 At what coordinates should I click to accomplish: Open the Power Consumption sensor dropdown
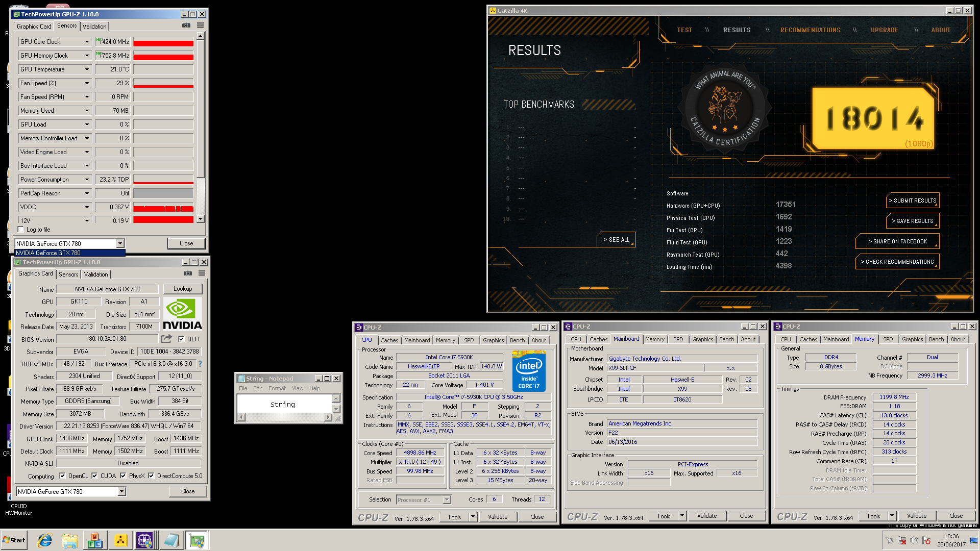coord(87,180)
